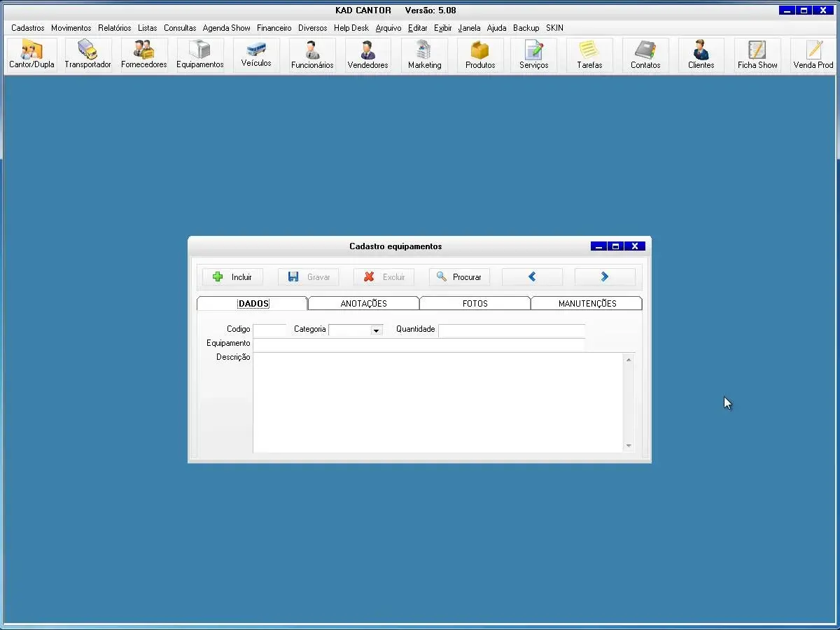Click the Contatos address book icon
The width and height of the screenshot is (840, 630).
tap(645, 55)
